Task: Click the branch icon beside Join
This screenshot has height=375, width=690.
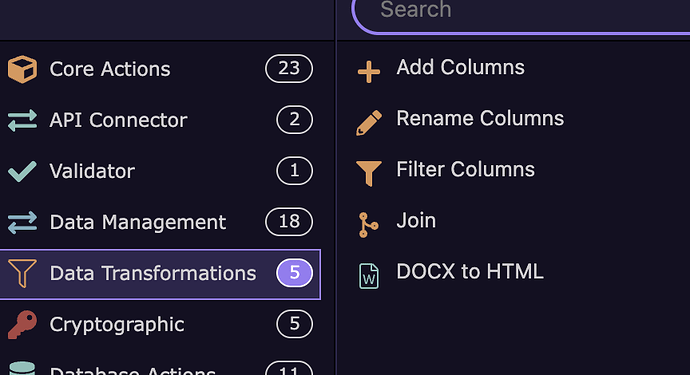Action: [368, 225]
